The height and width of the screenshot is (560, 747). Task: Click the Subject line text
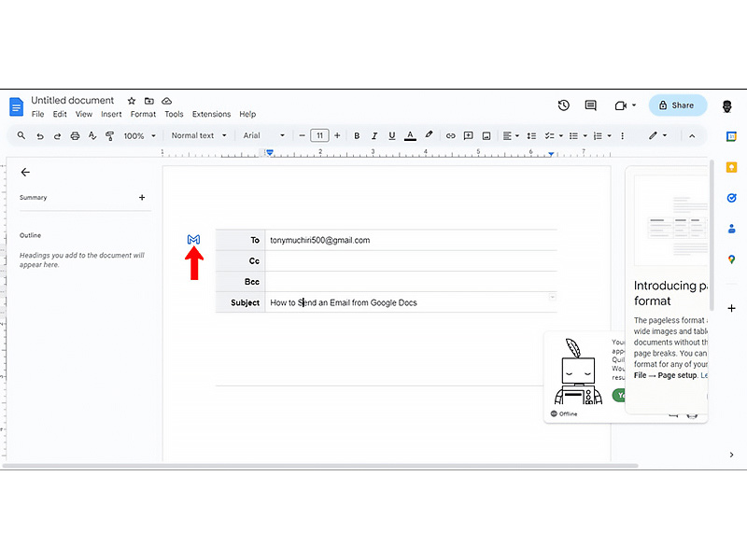tap(343, 302)
